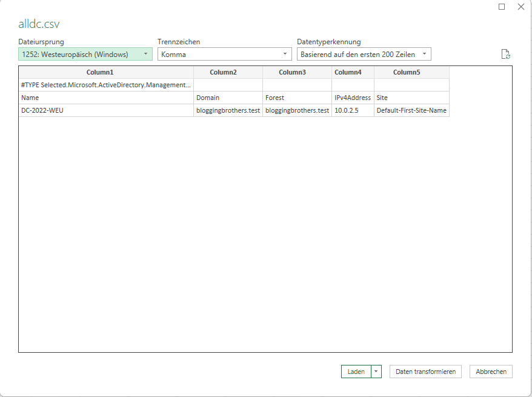Image resolution: width=532 pixels, height=397 pixels.
Task: Click the IPv4Address cell
Action: (x=353, y=98)
